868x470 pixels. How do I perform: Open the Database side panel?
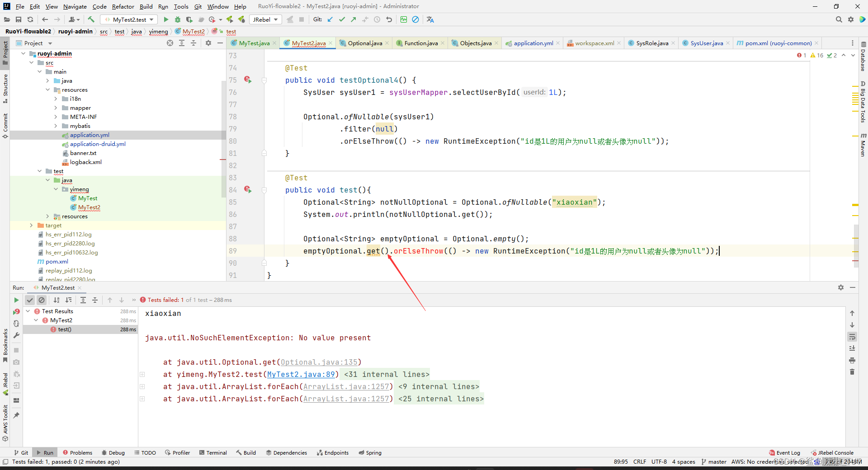click(x=863, y=57)
